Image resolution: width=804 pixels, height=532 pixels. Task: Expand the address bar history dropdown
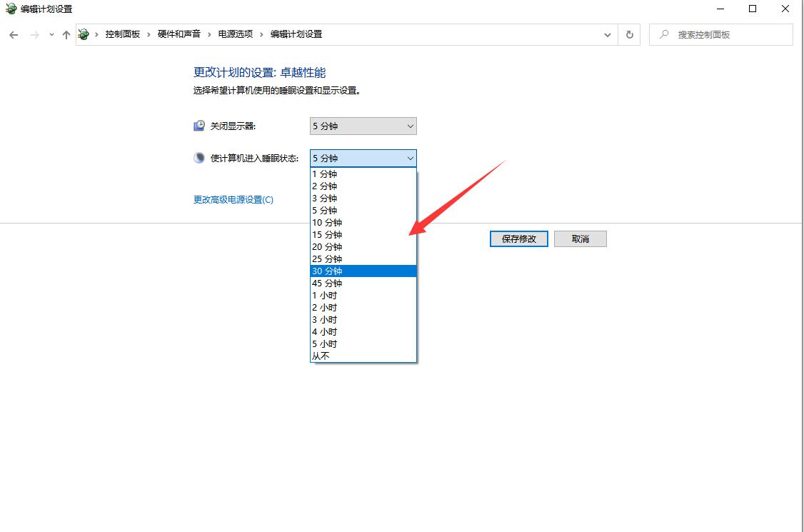click(607, 35)
